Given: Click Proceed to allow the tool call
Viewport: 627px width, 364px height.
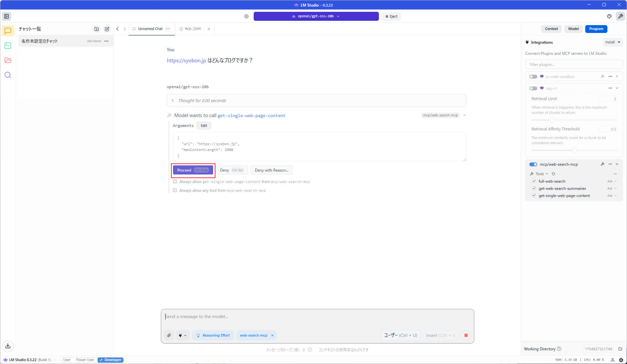Looking at the screenshot, I should click(193, 170).
